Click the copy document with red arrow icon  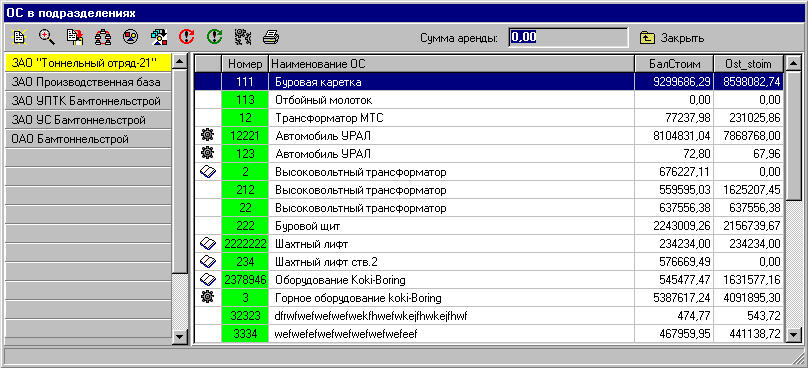(x=75, y=37)
